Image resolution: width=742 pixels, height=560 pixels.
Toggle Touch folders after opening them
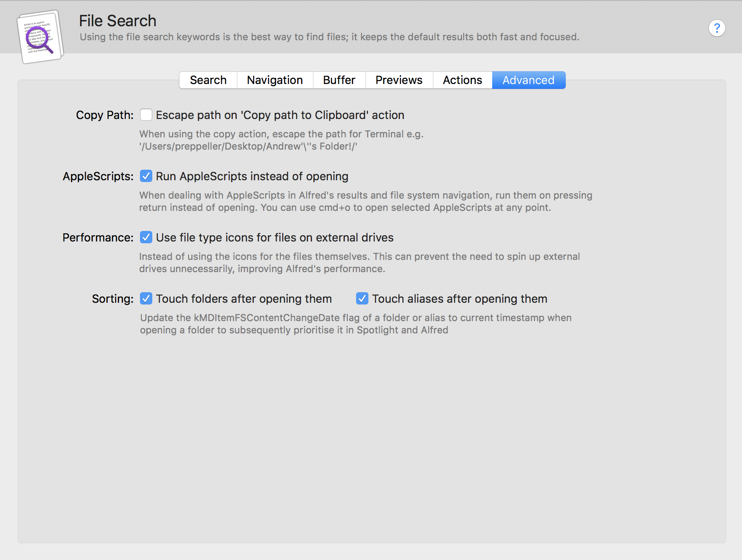(x=146, y=298)
